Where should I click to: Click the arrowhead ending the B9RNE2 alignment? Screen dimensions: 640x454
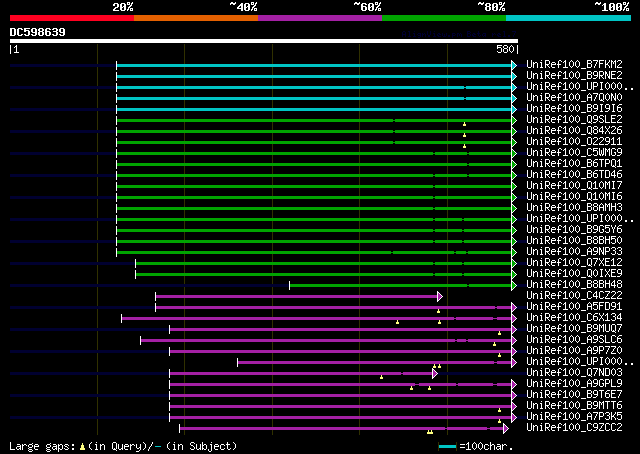click(x=514, y=76)
